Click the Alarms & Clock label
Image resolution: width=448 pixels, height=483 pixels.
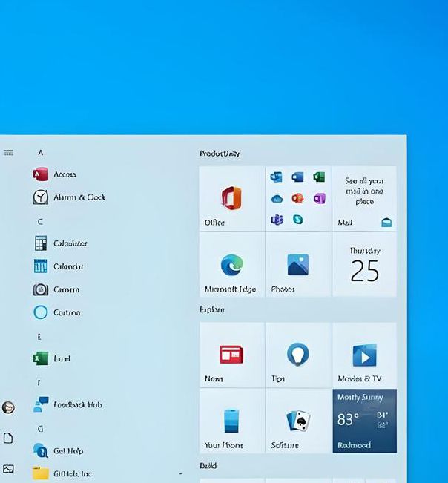point(79,197)
